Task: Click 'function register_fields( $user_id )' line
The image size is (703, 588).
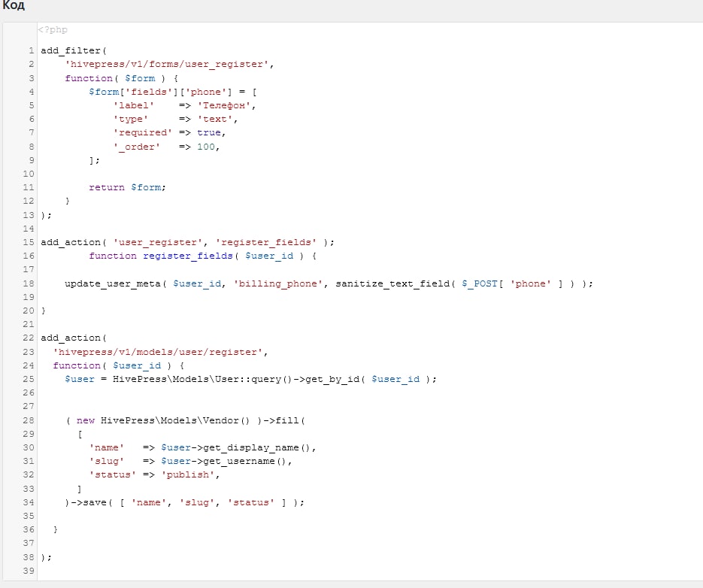Action: pos(203,256)
